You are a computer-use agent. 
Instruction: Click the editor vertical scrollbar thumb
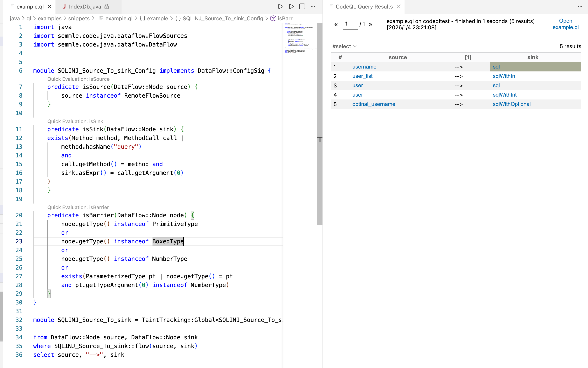[x=319, y=122]
